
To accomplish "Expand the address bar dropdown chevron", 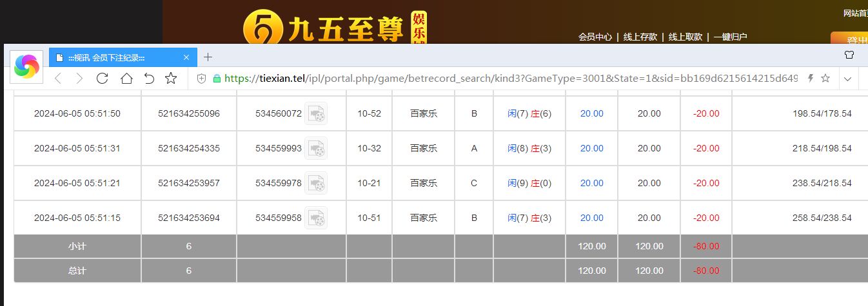I will tap(848, 79).
